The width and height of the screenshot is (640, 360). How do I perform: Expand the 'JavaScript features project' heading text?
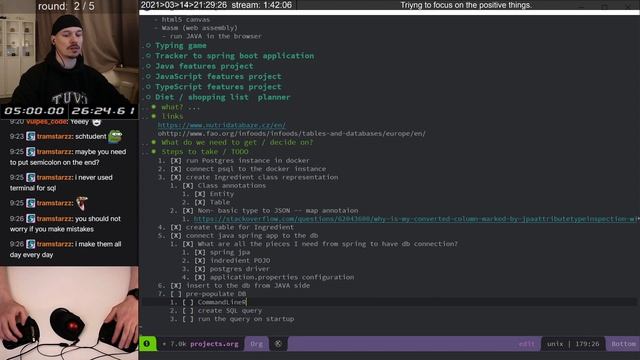tap(218, 76)
